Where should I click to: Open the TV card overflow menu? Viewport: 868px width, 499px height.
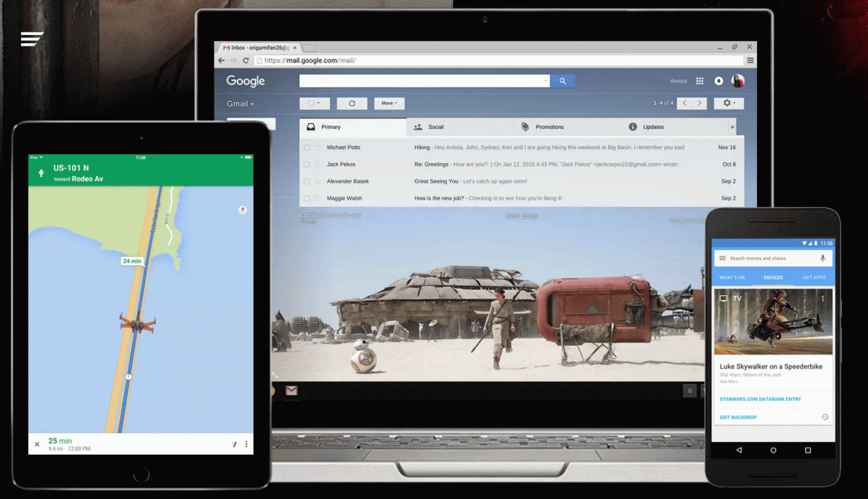click(823, 298)
